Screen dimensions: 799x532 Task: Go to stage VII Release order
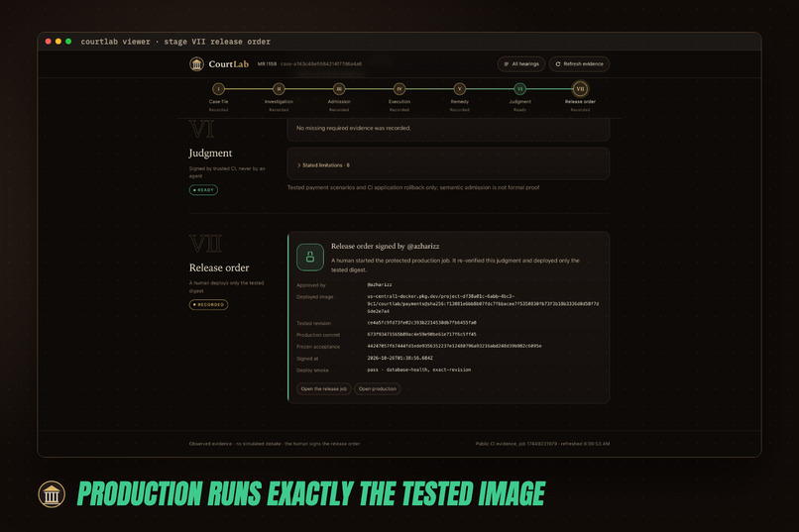click(x=580, y=89)
